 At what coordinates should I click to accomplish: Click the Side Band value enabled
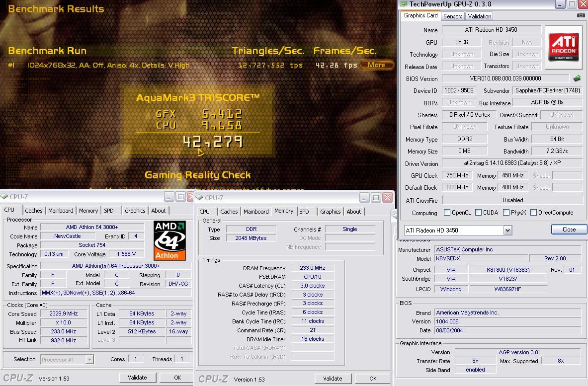tap(475, 370)
